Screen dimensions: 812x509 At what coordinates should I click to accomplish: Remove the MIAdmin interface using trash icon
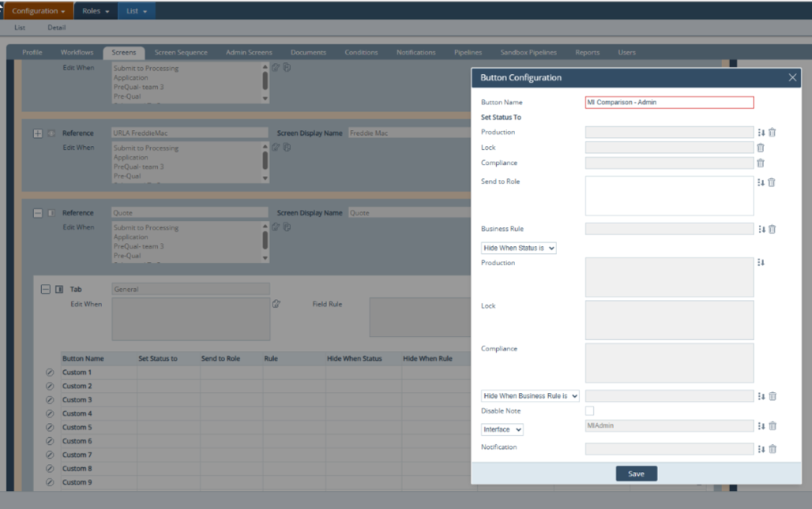(x=773, y=425)
